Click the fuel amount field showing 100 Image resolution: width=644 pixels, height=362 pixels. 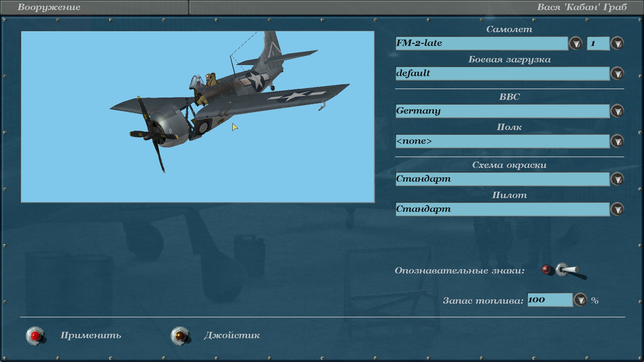549,300
